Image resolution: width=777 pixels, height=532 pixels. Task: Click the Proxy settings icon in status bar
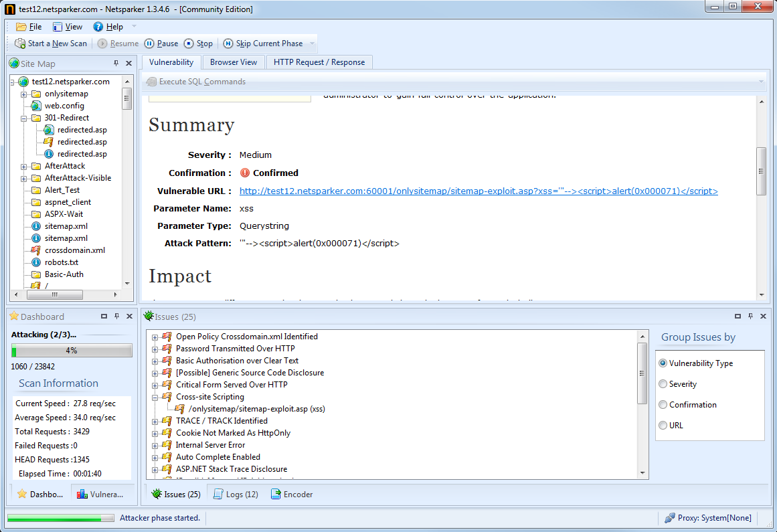click(x=669, y=518)
